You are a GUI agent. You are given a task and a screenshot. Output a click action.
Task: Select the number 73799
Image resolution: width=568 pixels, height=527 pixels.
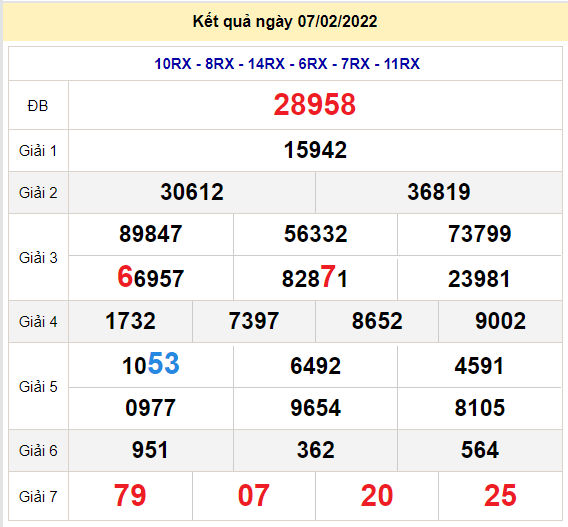480,234
